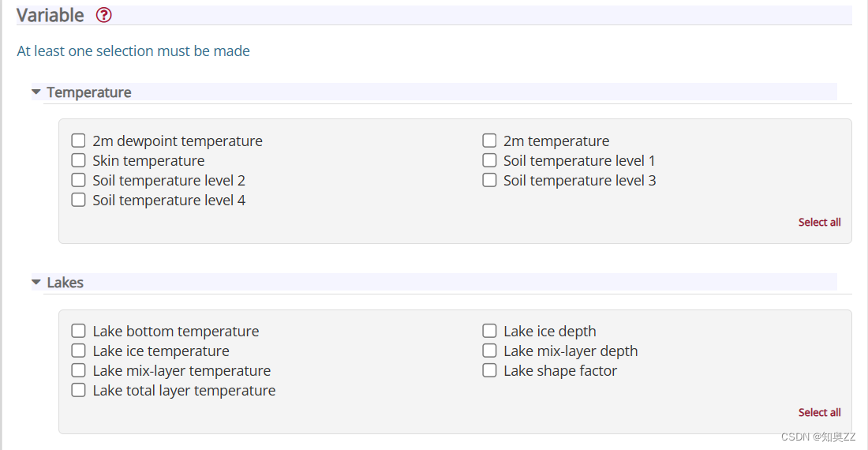Enable Lake total layer temperature
The height and width of the screenshot is (450, 868).
point(78,391)
